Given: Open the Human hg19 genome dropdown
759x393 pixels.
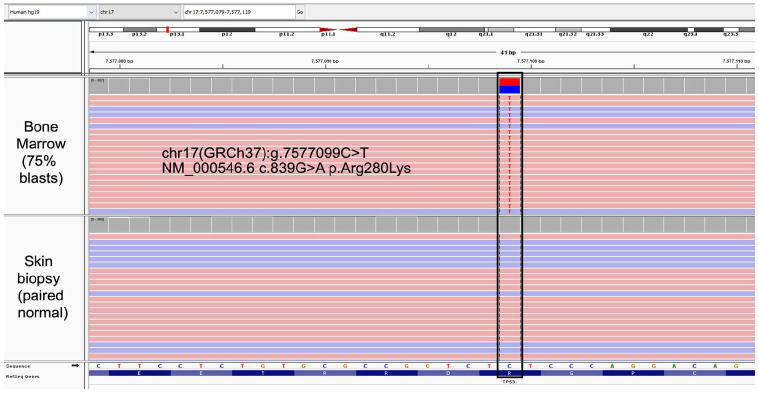Looking at the screenshot, I should pyautogui.click(x=52, y=12).
